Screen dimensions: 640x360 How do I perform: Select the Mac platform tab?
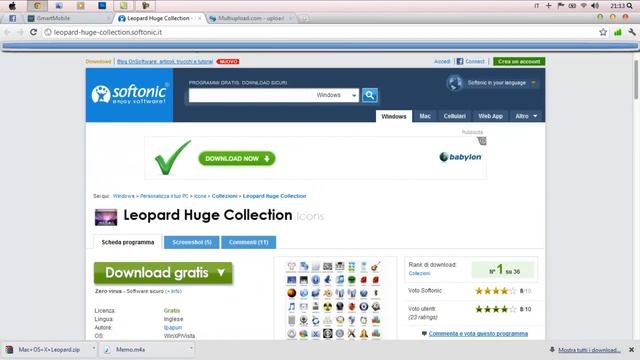(x=425, y=116)
